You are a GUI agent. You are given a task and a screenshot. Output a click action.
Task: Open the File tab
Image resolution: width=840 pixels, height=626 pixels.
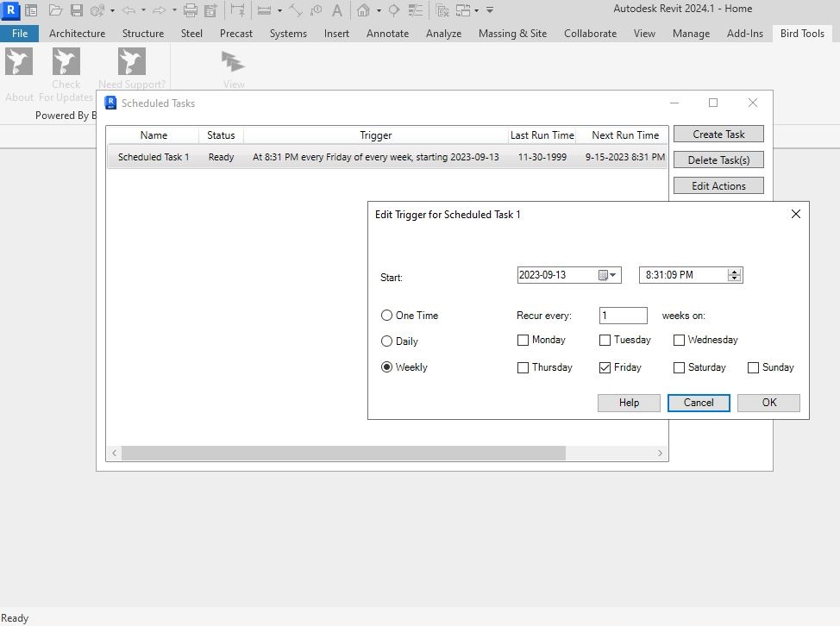coord(19,34)
